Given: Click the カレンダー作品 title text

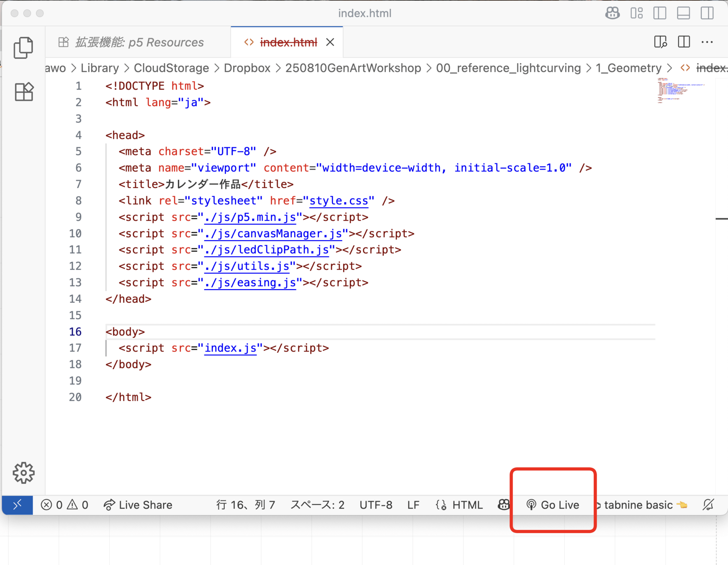Looking at the screenshot, I should tap(203, 185).
